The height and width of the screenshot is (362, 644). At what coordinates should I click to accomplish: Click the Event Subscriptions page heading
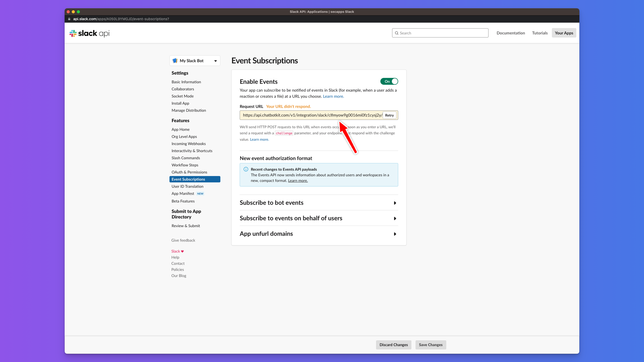(x=264, y=61)
